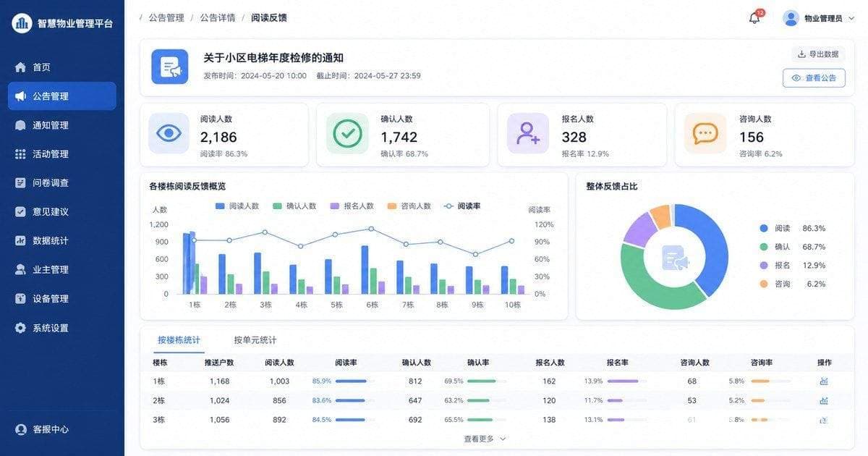Click the 问卷调查 sidebar icon
The height and width of the screenshot is (456, 868).
[x=20, y=183]
